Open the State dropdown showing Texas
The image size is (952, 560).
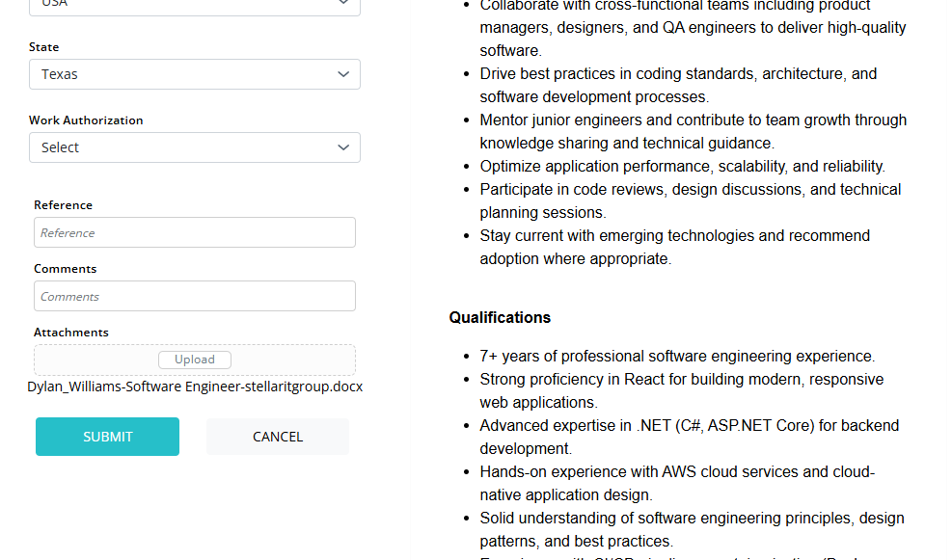tap(193, 74)
